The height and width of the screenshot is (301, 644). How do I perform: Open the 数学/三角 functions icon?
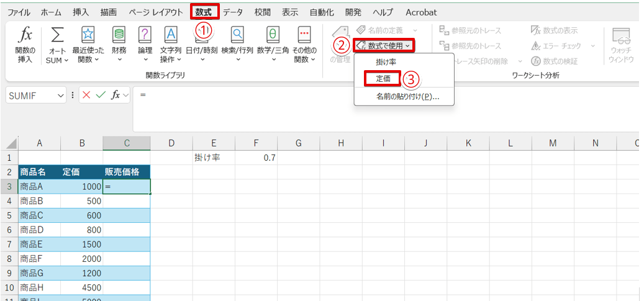[x=273, y=35]
